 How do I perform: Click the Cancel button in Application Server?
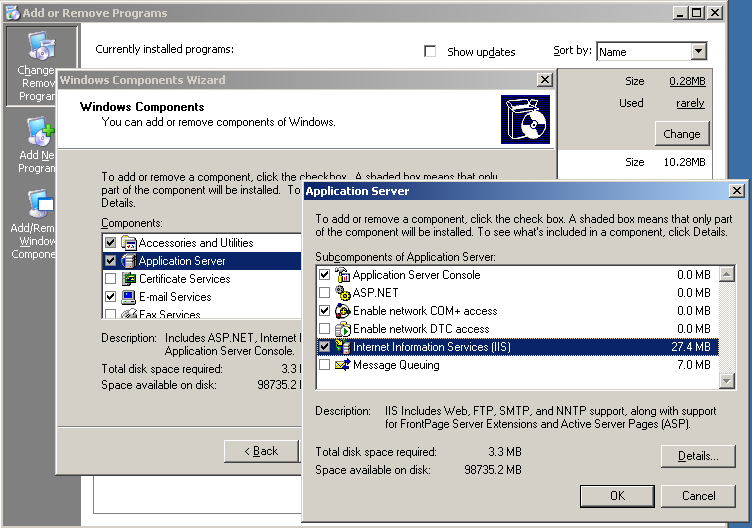(x=698, y=495)
